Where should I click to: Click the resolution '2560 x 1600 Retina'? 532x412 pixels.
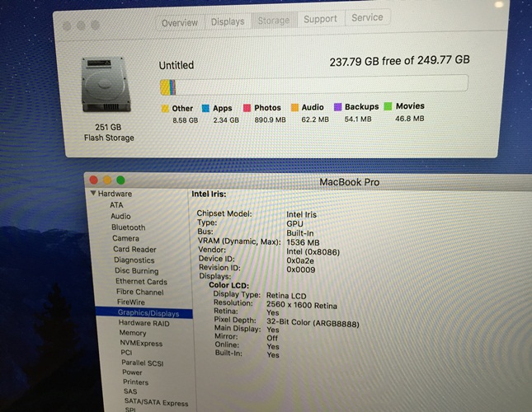click(302, 305)
